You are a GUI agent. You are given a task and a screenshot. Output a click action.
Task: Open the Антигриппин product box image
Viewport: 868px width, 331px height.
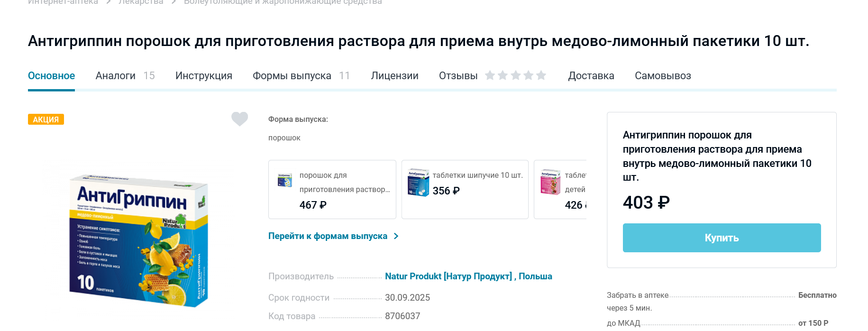138,240
